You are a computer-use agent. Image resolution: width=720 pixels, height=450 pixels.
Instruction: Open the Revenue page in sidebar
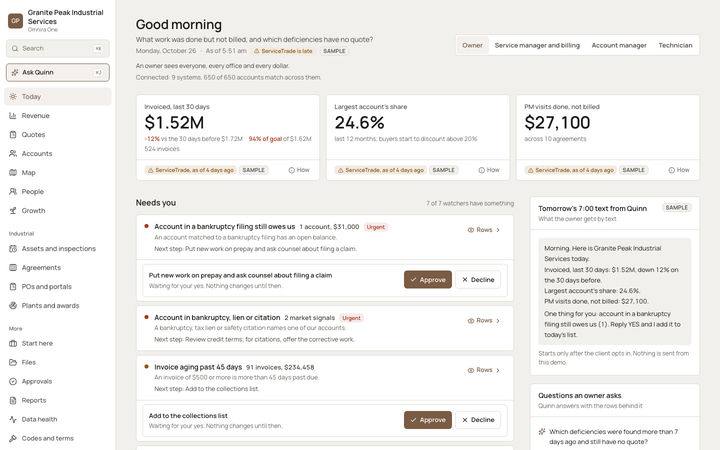(x=58, y=116)
